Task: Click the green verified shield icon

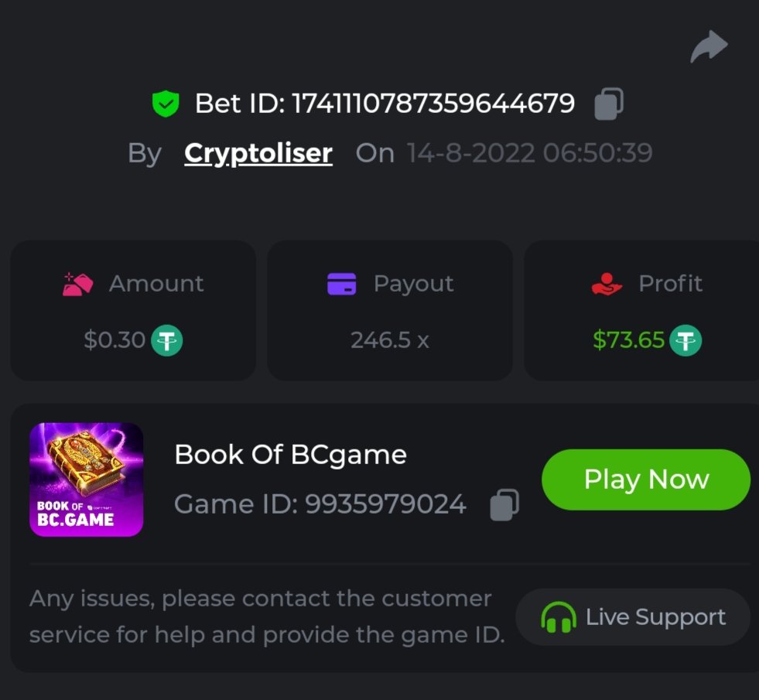Action: [166, 104]
